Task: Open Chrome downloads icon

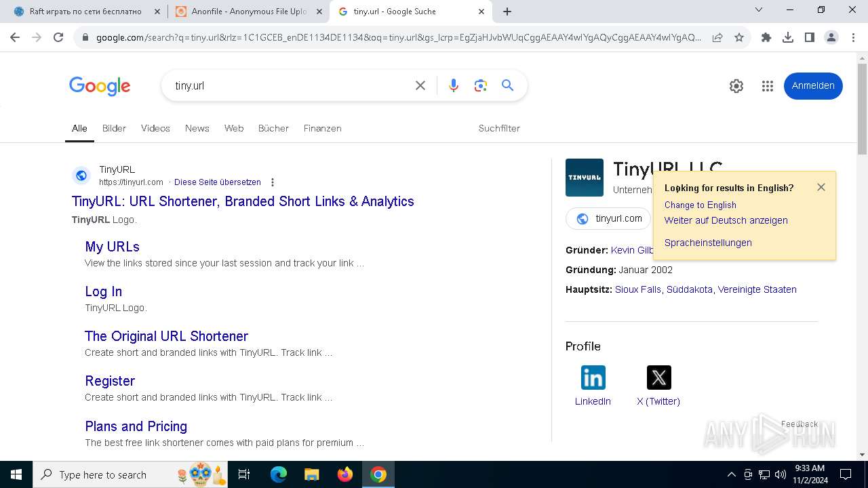Action: [x=788, y=37]
